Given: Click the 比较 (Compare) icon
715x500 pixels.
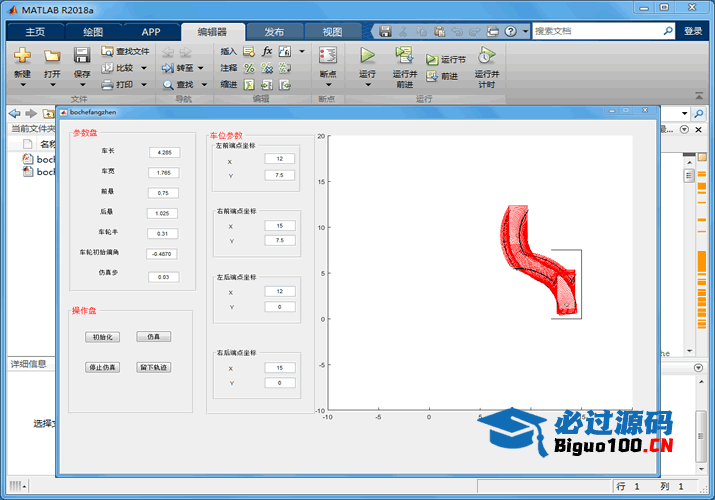Looking at the screenshot, I should pyautogui.click(x=107, y=68).
